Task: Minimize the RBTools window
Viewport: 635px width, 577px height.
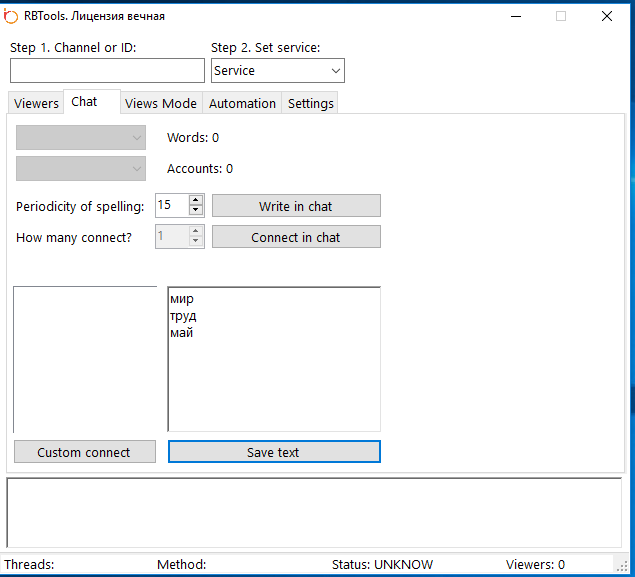Action: point(515,16)
